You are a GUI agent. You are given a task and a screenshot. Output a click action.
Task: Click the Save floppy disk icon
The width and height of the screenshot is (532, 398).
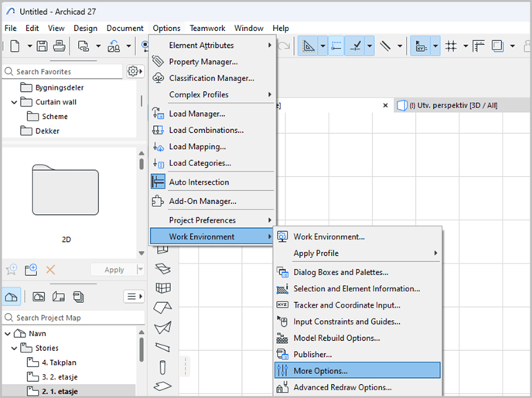click(42, 46)
